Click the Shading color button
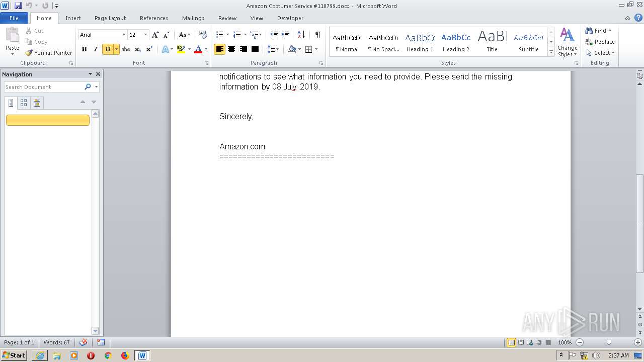This screenshot has width=644, height=362. [x=292, y=49]
